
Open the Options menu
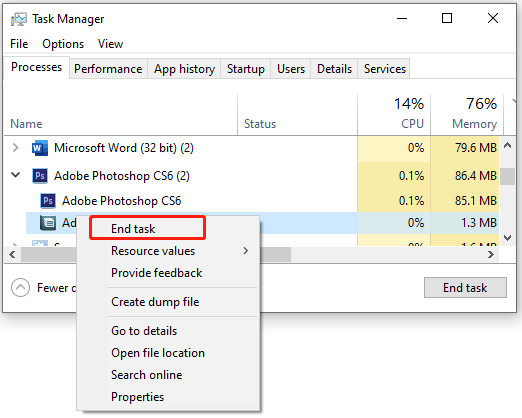[x=63, y=44]
